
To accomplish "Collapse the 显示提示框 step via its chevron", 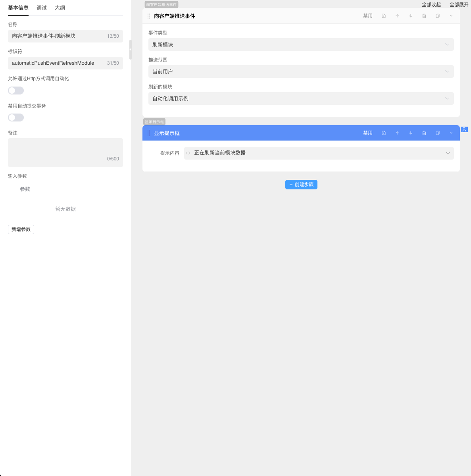I will coord(451,133).
